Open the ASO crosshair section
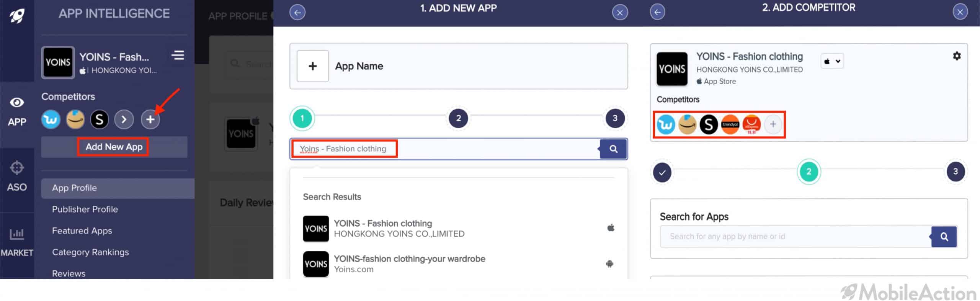Image resolution: width=980 pixels, height=301 pixels. coord(17,177)
